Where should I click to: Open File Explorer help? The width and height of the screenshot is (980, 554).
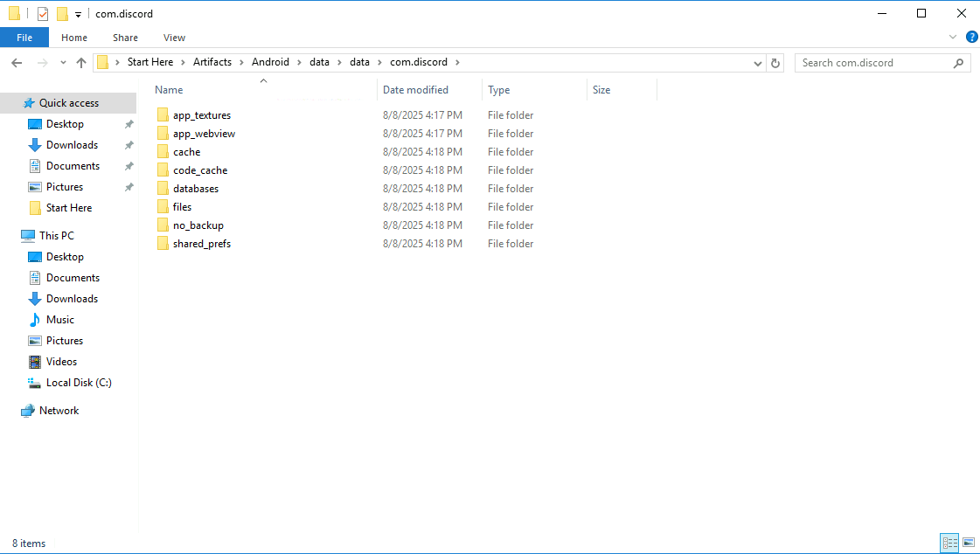click(972, 37)
